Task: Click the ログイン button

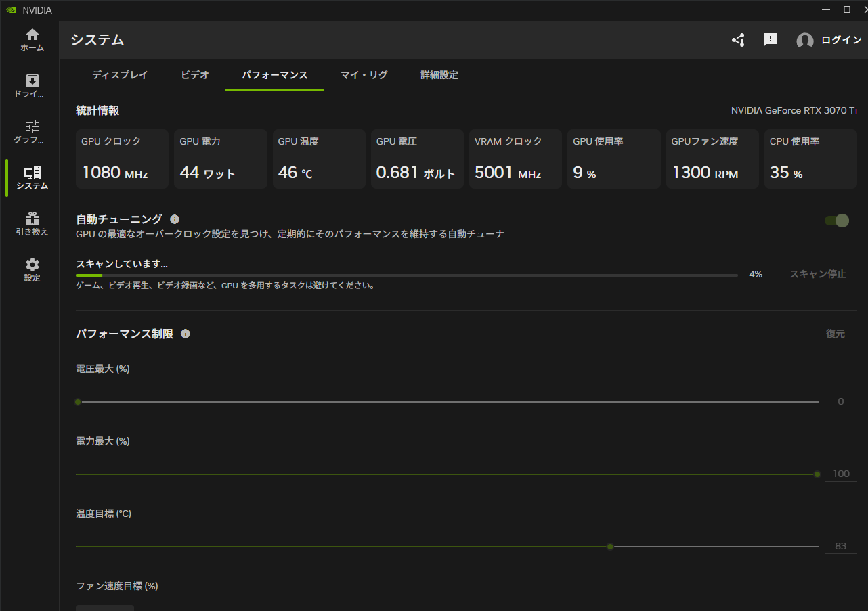Action: coord(842,40)
